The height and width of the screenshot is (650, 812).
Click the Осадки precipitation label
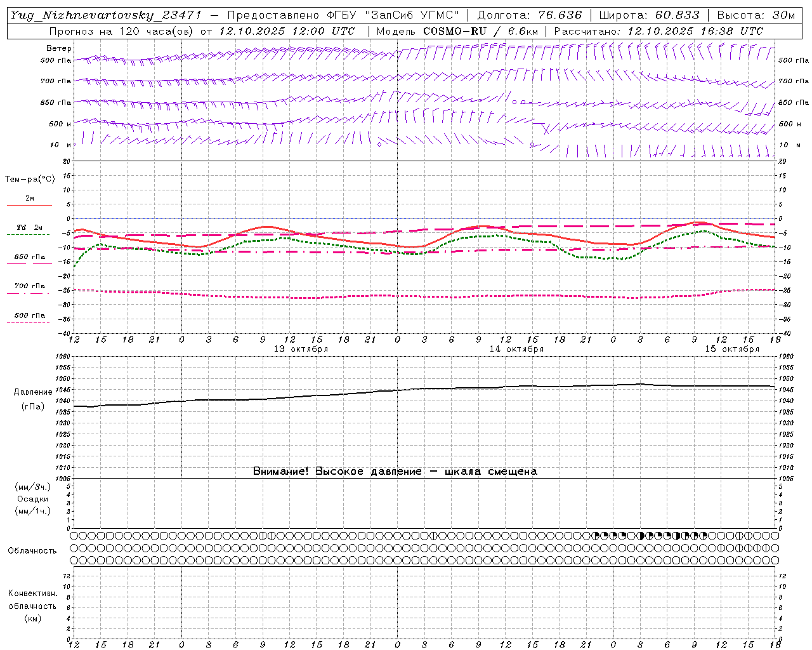(33, 499)
